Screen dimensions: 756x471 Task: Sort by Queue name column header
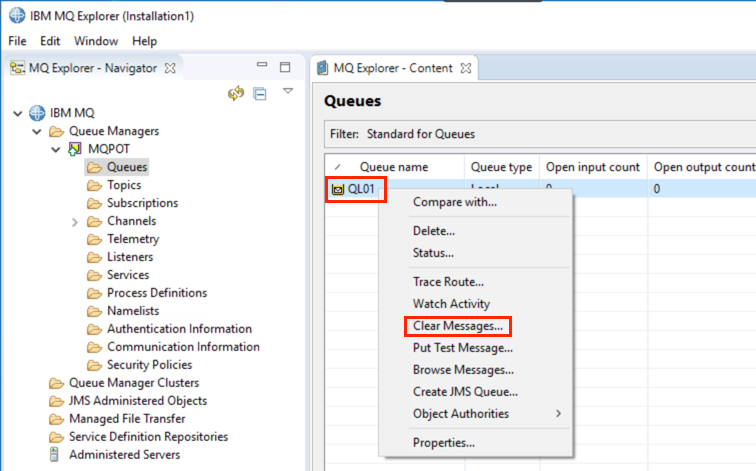(x=394, y=167)
